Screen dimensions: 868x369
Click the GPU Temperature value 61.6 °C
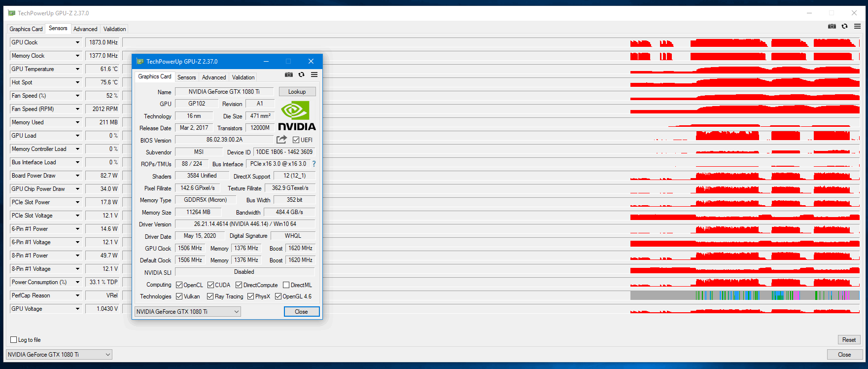(103, 69)
